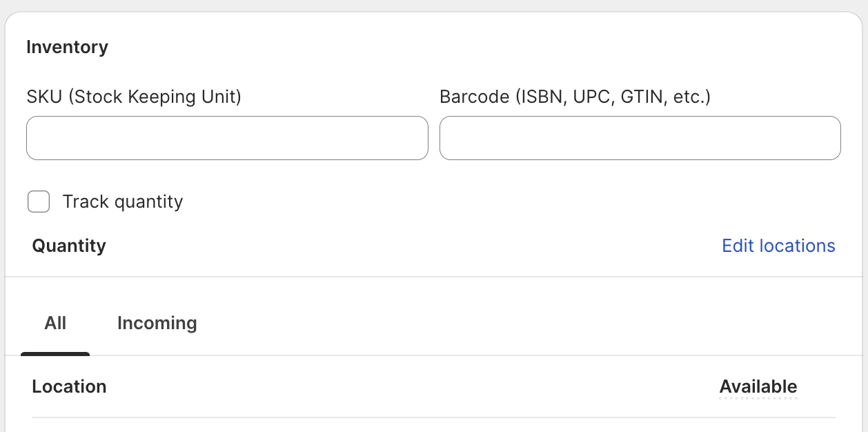Click the Inventory section heading
Viewport: 868px width, 432px height.
pyautogui.click(x=67, y=47)
